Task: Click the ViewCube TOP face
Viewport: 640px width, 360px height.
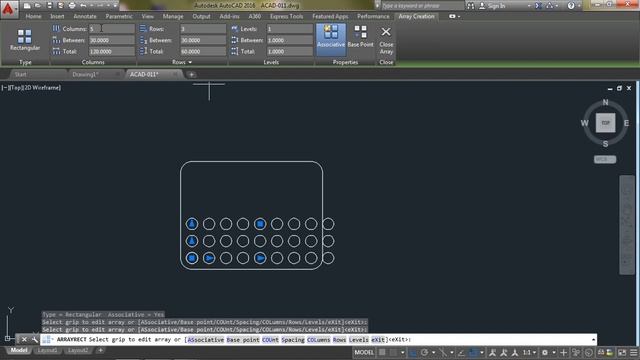Action: 605,123
